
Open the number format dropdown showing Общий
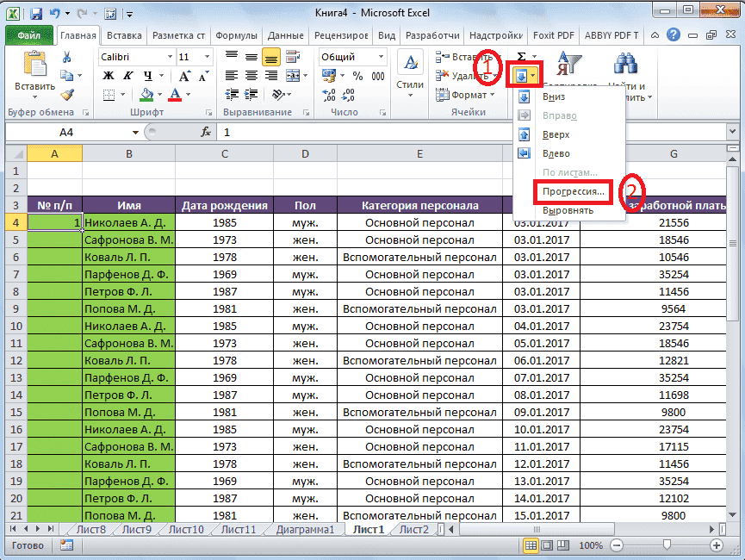pos(380,57)
